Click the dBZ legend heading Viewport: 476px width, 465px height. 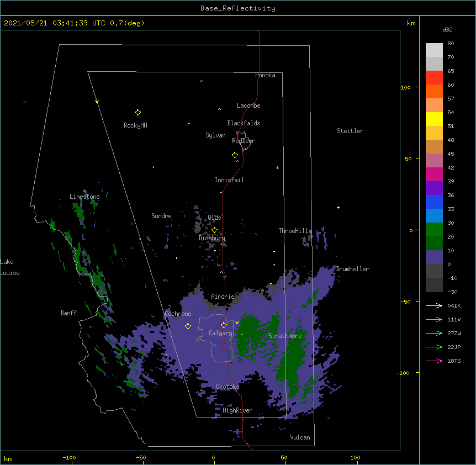pos(447,29)
